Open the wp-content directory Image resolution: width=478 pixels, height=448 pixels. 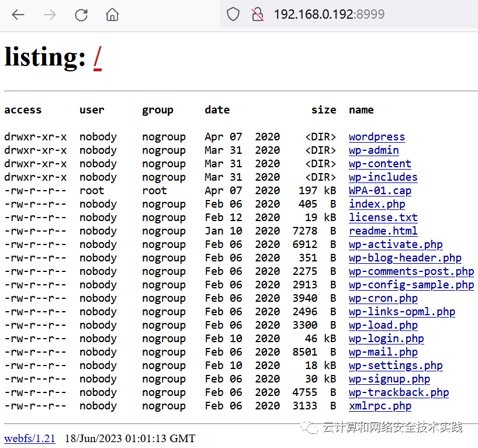coord(380,164)
